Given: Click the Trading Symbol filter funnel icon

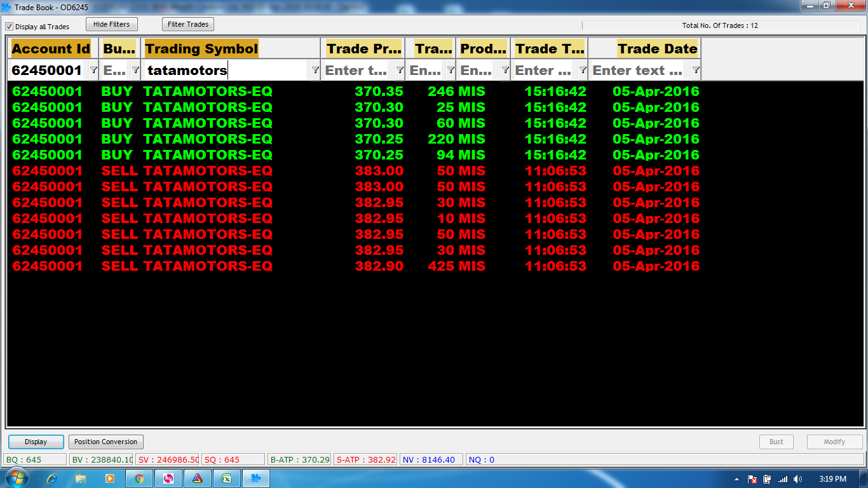Looking at the screenshot, I should (x=315, y=71).
